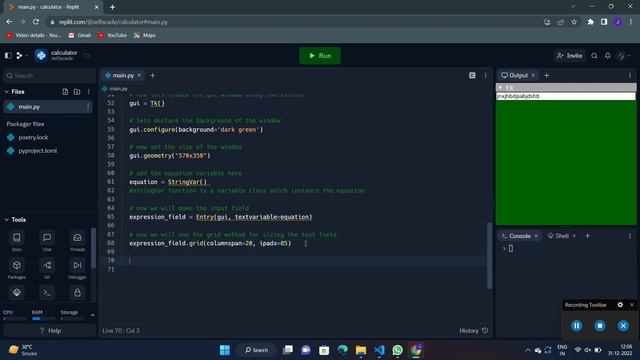Collapse the Tools section
Viewport: 640px width, 360px height.
[7, 220]
